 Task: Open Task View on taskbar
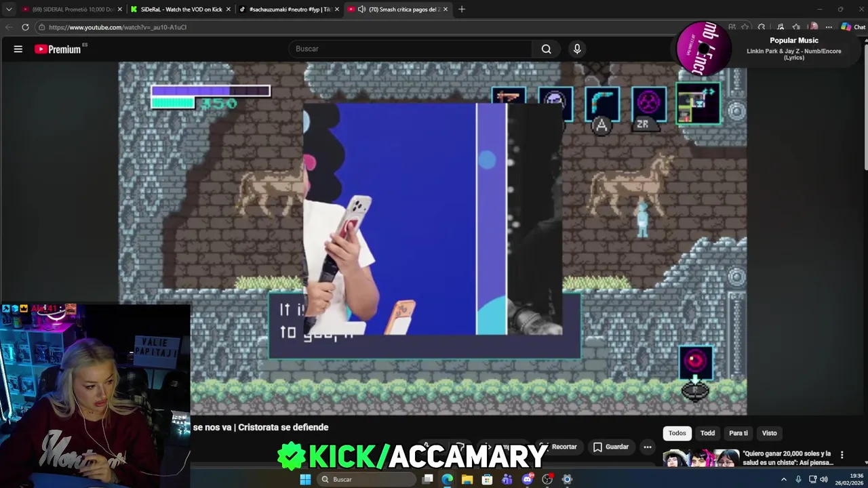(x=428, y=479)
